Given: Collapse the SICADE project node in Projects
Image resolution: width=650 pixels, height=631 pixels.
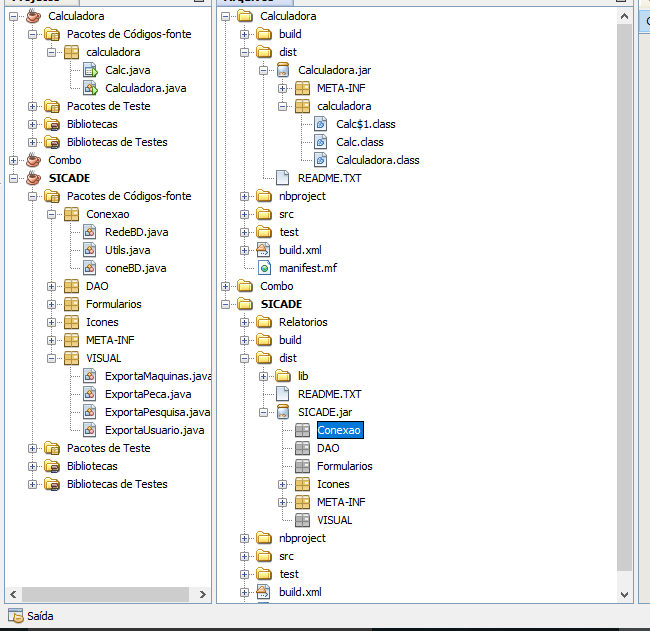Looking at the screenshot, I should coord(14,178).
